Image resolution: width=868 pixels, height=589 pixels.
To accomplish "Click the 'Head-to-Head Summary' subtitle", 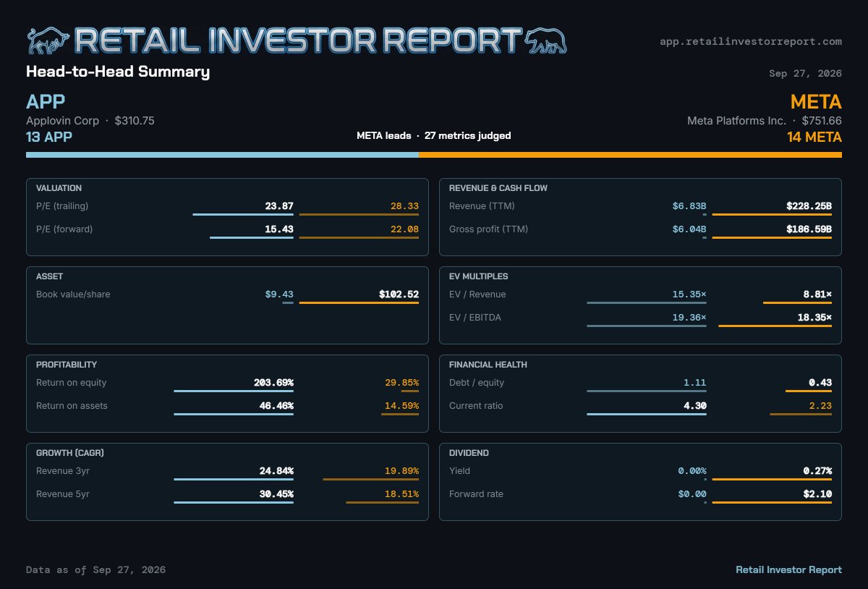I will coord(118,72).
